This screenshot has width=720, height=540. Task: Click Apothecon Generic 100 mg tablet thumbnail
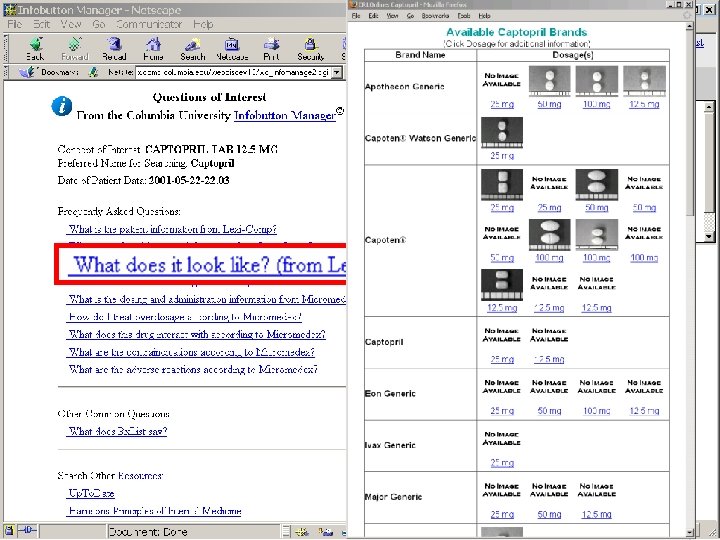[x=596, y=81]
